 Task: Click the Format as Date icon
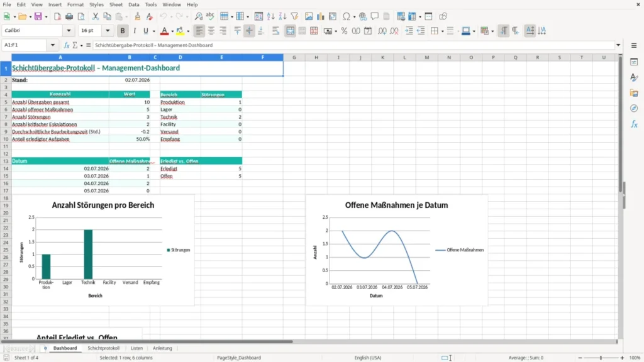368,31
